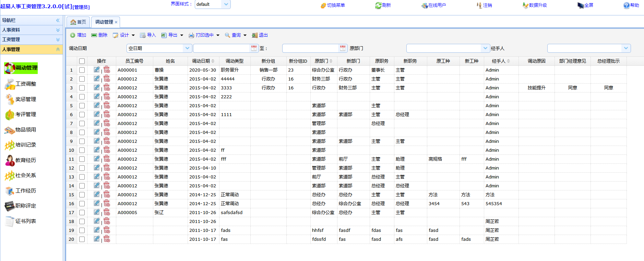Check the checkbox for row 5
This screenshot has height=261, width=644.
[x=82, y=105]
